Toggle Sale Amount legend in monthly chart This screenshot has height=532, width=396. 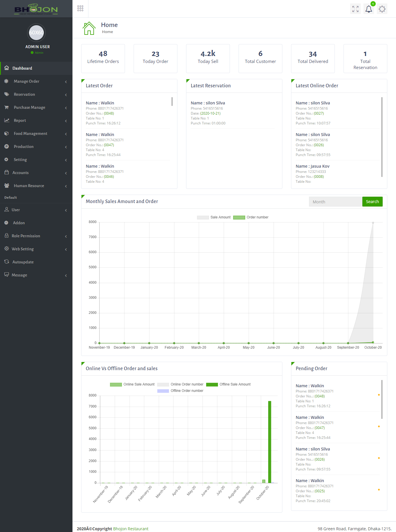[214, 217]
